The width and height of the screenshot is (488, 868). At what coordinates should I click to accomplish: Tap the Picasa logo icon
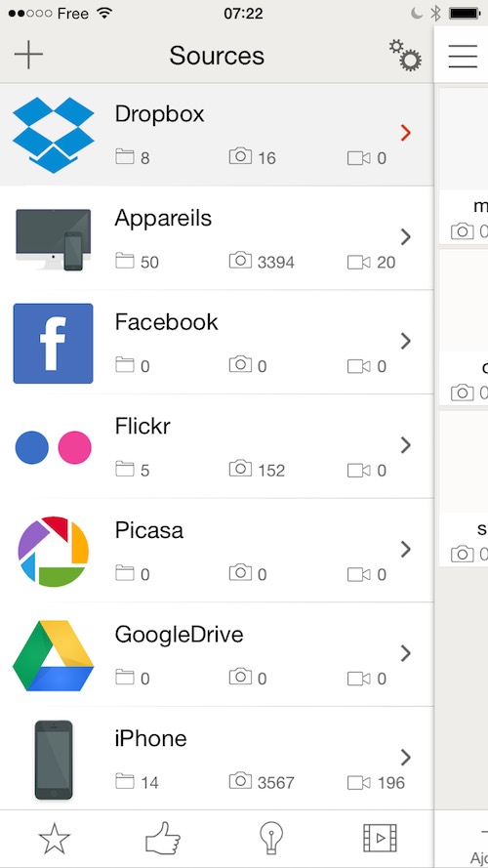tap(53, 552)
